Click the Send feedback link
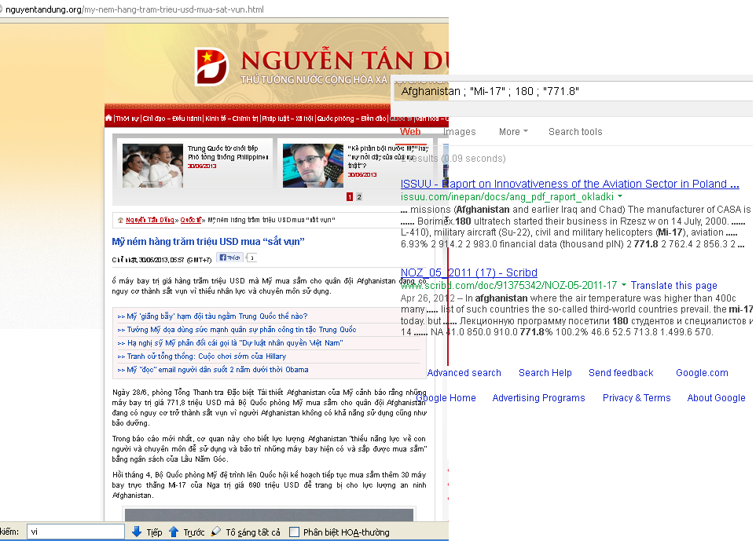The height and width of the screenshot is (541, 756). click(x=621, y=372)
